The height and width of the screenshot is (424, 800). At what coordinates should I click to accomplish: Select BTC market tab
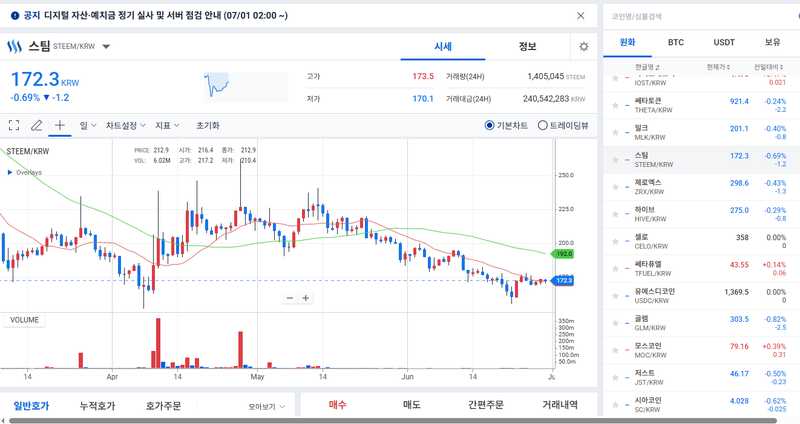(x=676, y=42)
